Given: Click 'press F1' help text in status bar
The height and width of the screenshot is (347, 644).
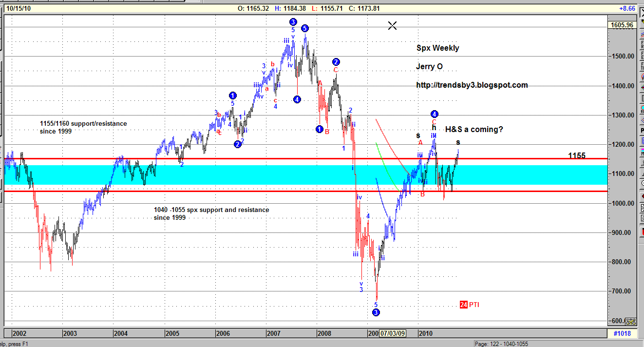Looking at the screenshot, I should [x=17, y=344].
